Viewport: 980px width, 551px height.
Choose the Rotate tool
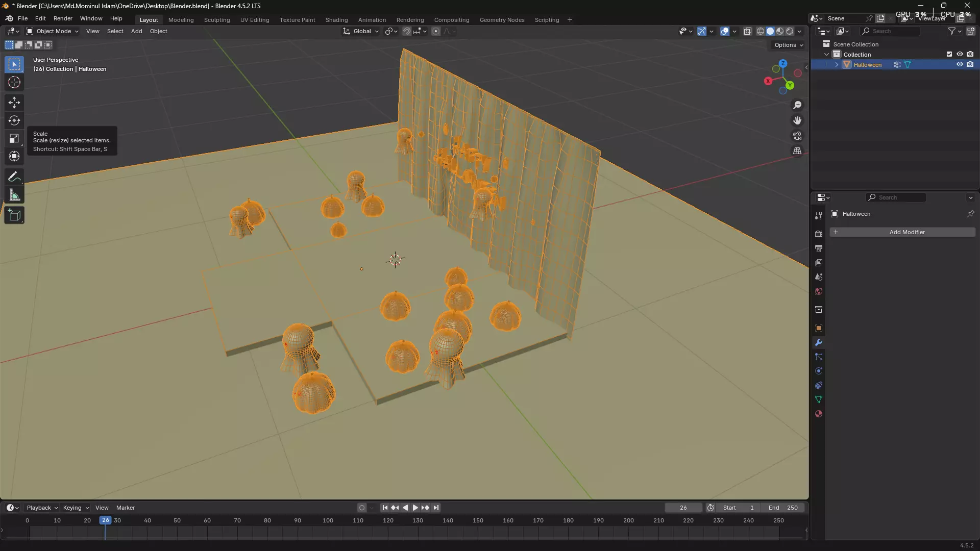(14, 120)
